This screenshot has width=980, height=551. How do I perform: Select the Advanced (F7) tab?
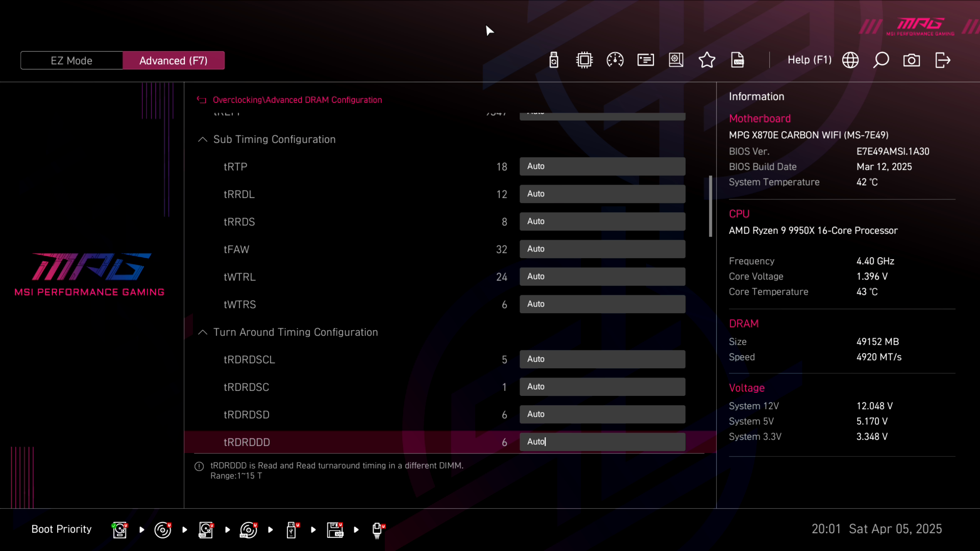point(174,60)
